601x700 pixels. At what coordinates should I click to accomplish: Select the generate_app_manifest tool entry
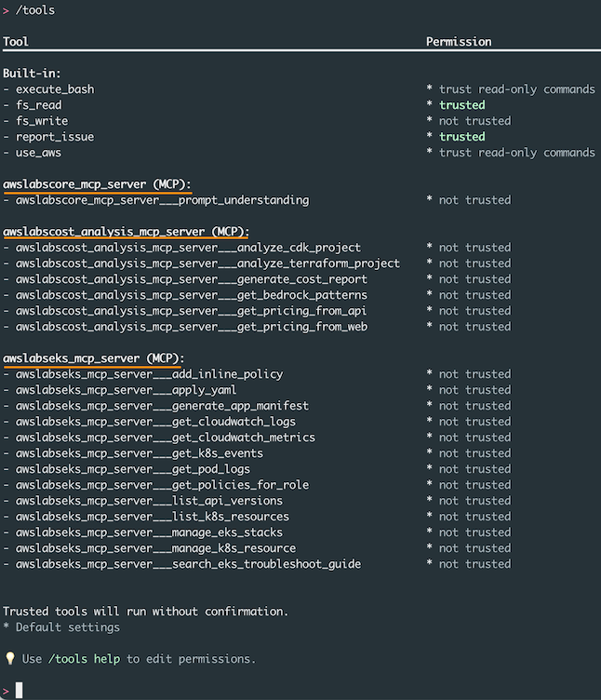tap(163, 406)
